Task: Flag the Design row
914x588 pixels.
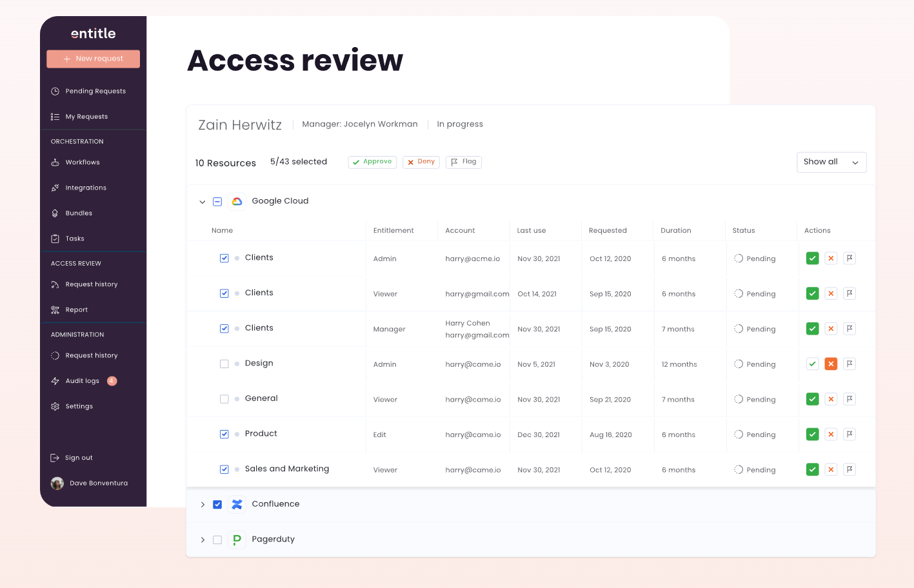Action: pyautogui.click(x=850, y=364)
